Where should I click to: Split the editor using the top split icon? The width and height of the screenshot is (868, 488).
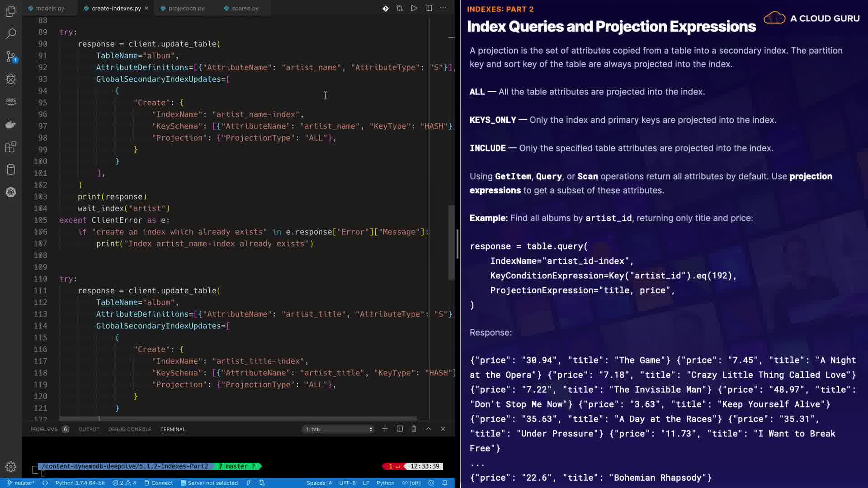tap(429, 8)
